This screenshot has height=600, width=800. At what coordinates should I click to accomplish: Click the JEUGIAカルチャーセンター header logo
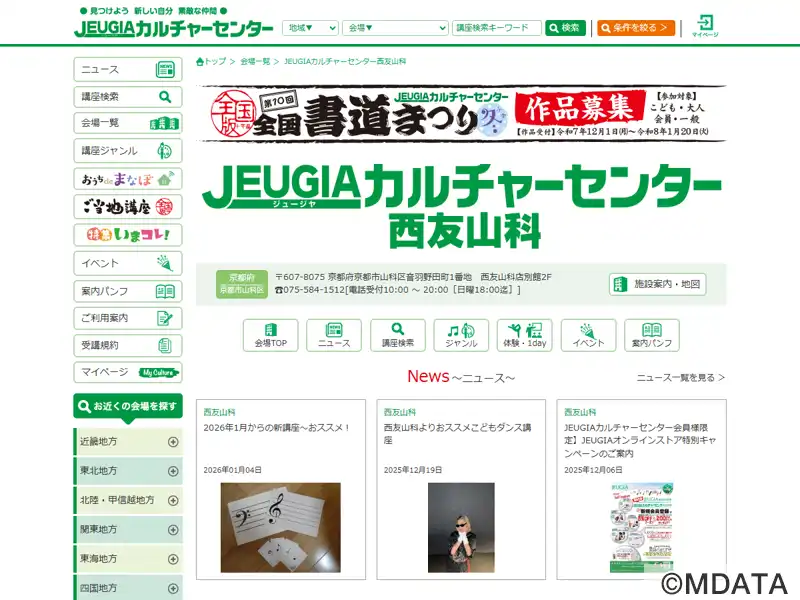(x=173, y=28)
